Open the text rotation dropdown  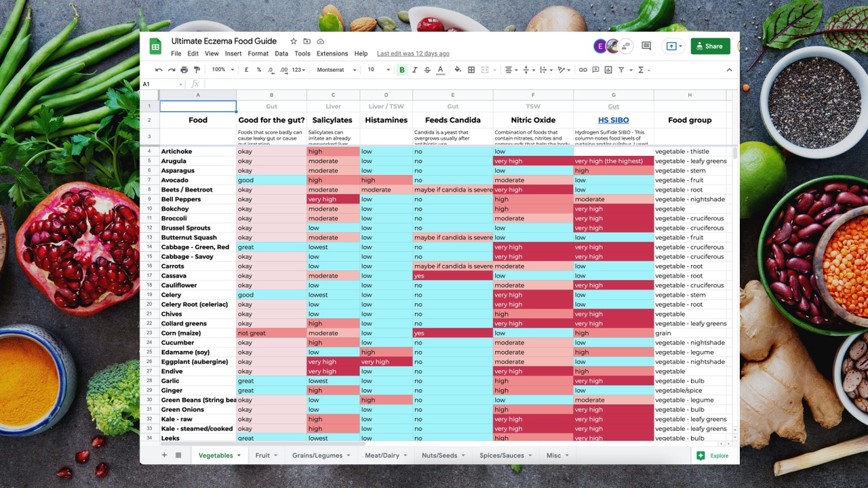coord(564,70)
